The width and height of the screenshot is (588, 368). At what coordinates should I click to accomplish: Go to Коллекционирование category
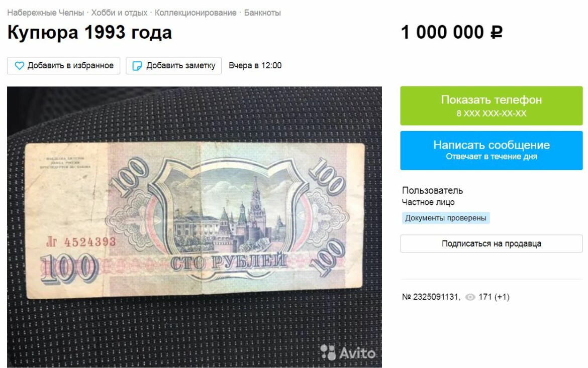(x=195, y=13)
